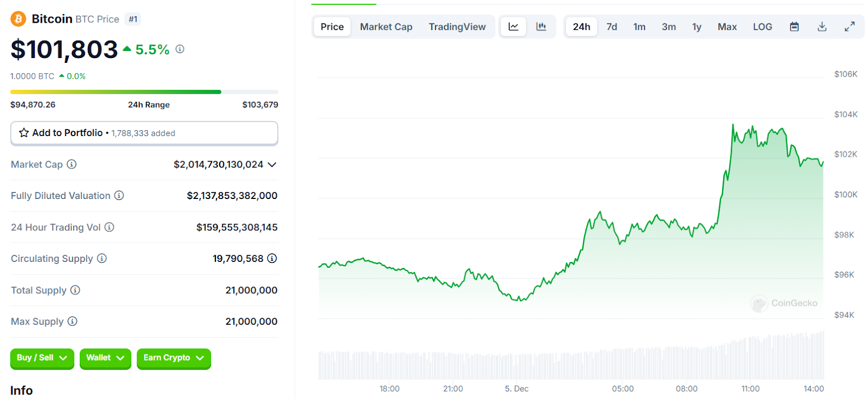Select the 1m time range
868x399 pixels.
point(640,27)
